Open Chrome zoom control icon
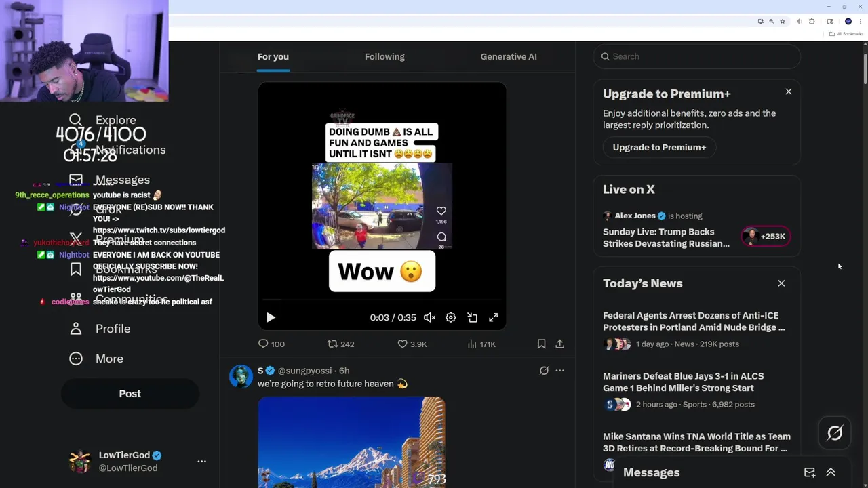Screen dimensions: 868x488 pos(771,22)
